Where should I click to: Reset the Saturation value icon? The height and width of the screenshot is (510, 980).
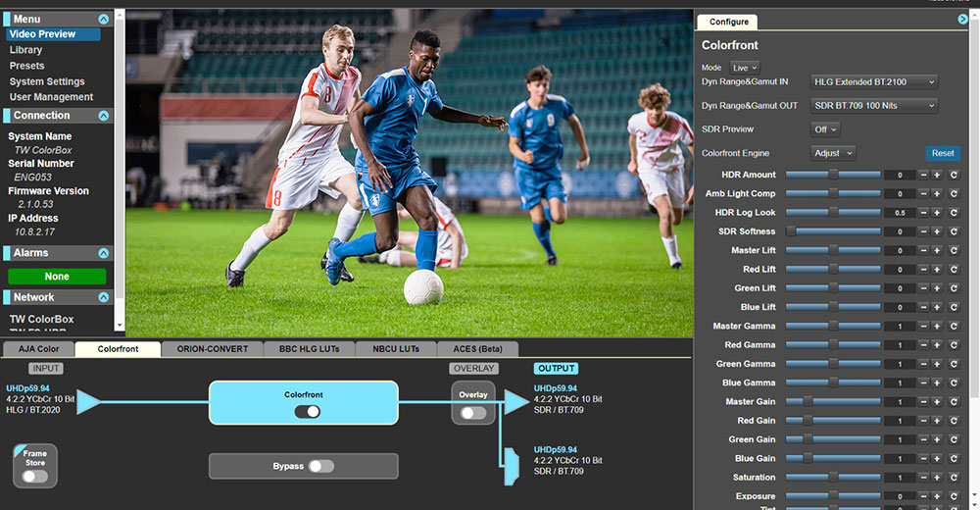tap(954, 478)
